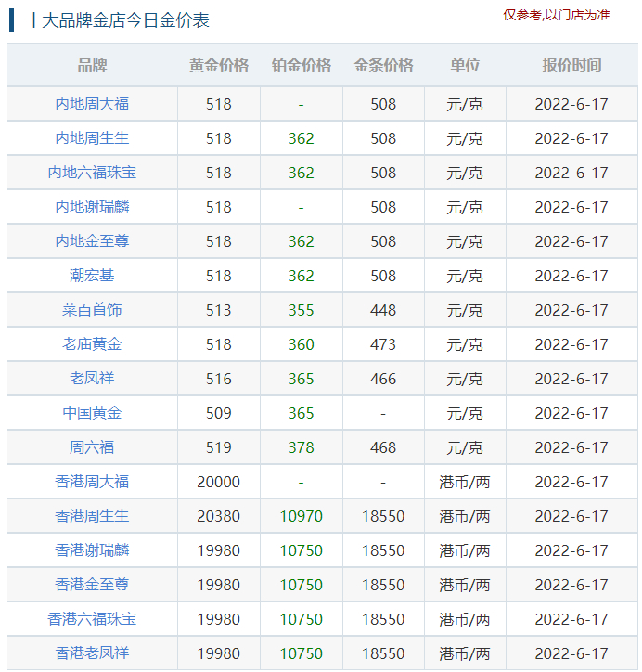Open the 内地谢瑞麟 brand link
Image resolution: width=642 pixels, height=672 pixels.
(92, 207)
